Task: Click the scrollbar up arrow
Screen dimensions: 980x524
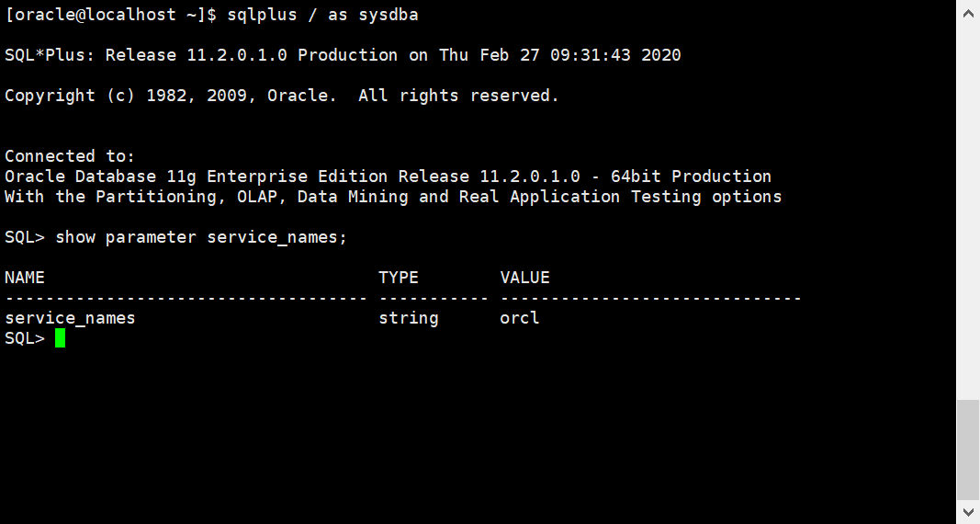Action: (x=968, y=13)
